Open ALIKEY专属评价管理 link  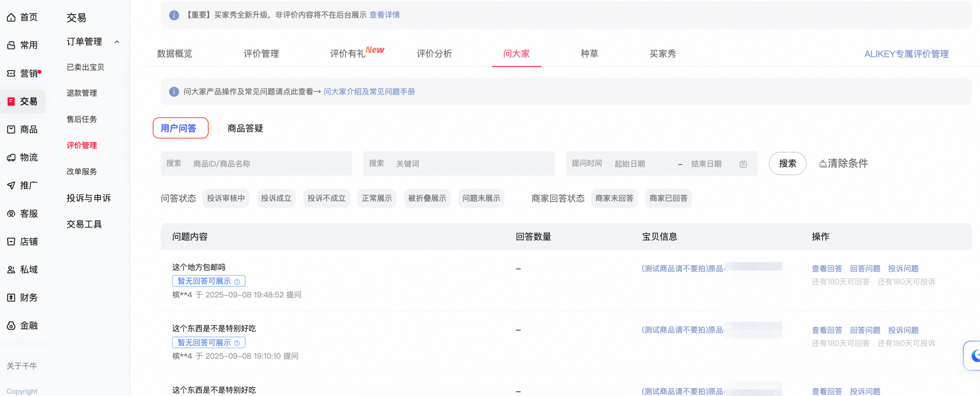(906, 54)
